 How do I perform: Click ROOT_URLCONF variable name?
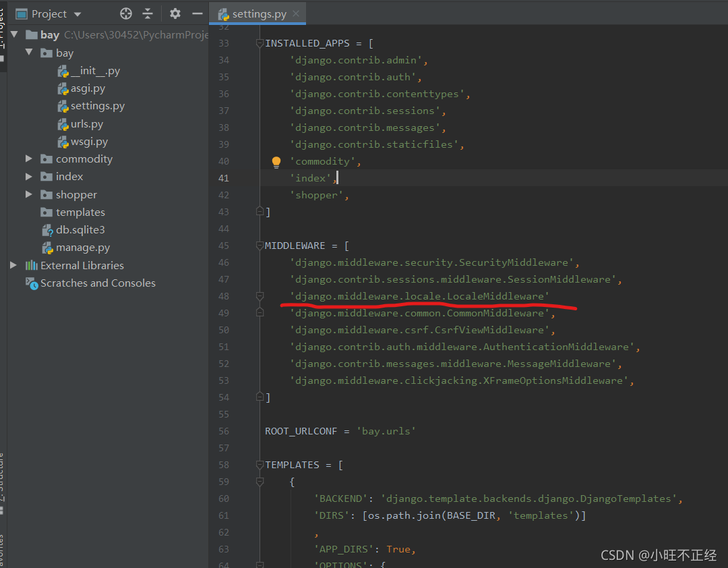(x=301, y=431)
